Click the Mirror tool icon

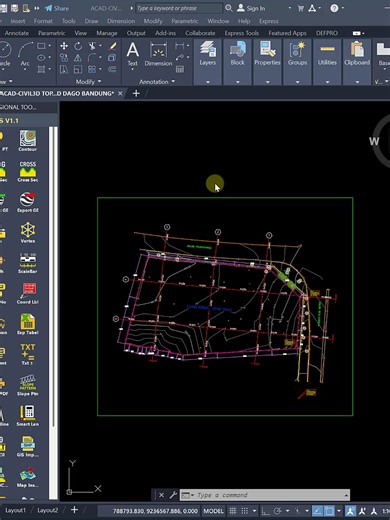point(78,58)
